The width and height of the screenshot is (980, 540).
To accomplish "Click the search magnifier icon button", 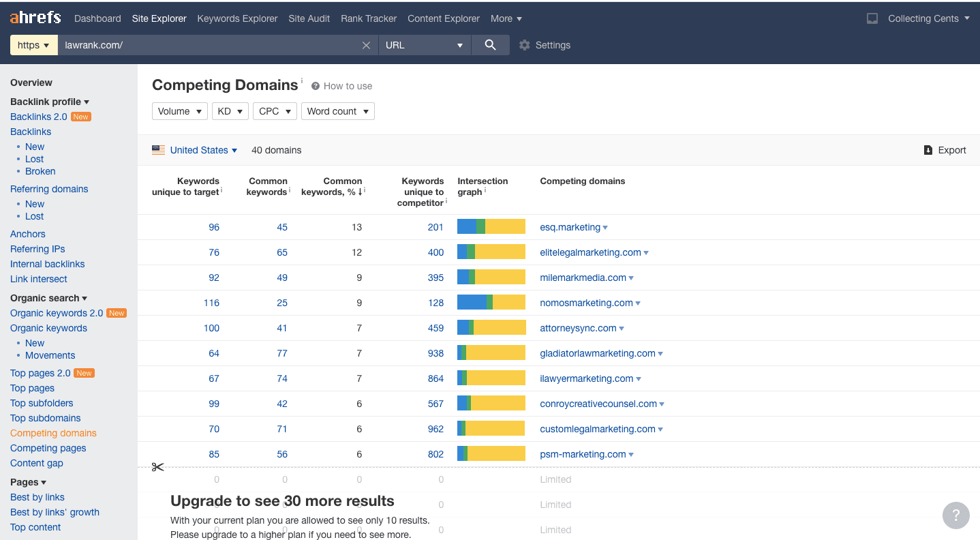I will [x=490, y=45].
